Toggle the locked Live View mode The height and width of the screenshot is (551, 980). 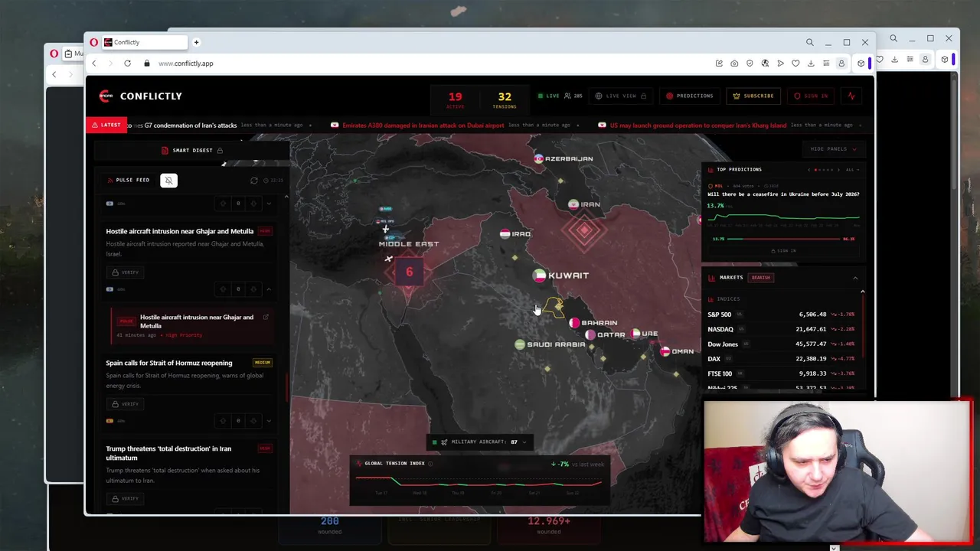(x=621, y=96)
